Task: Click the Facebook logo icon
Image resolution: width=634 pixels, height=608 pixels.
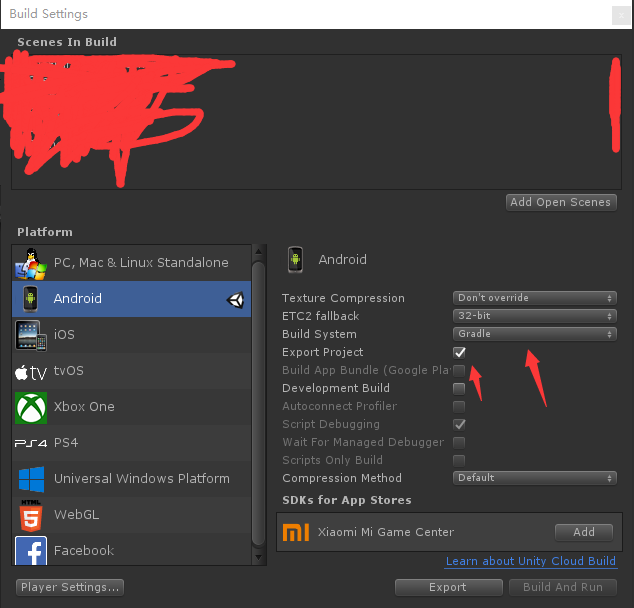Action: click(x=31, y=551)
